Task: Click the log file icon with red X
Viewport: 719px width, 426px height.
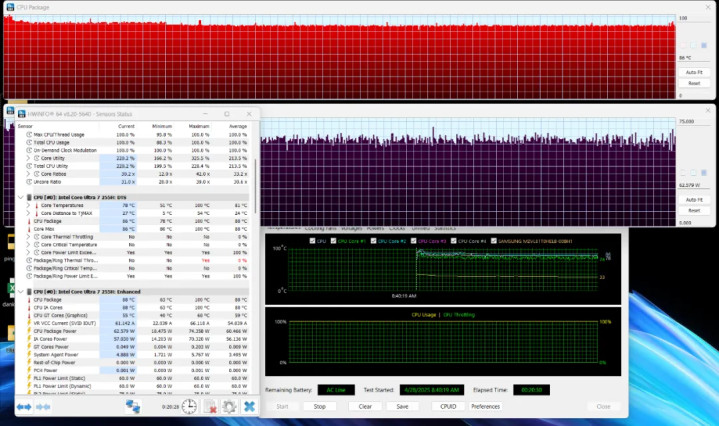Action: point(210,407)
